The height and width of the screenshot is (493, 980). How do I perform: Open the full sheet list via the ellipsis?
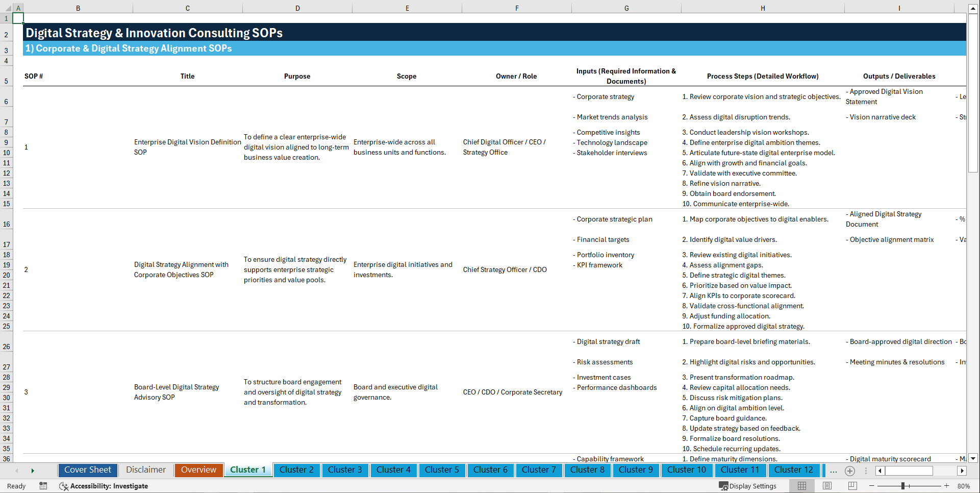point(834,471)
